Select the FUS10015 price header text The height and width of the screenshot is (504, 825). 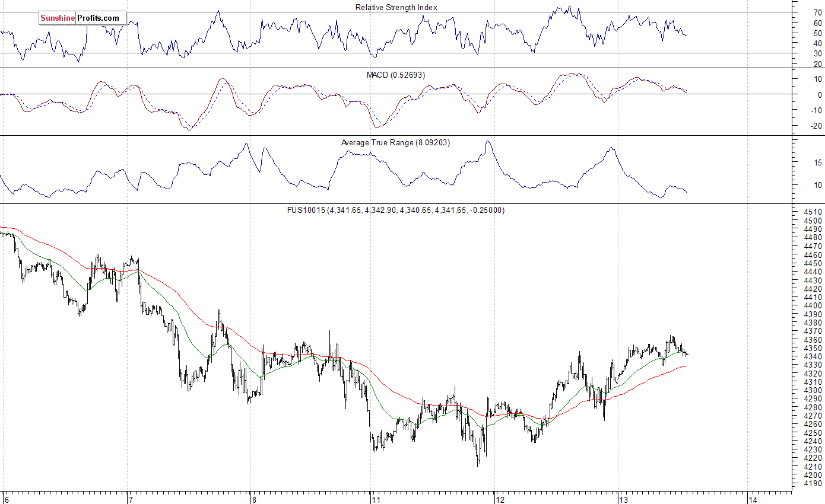pyautogui.click(x=396, y=210)
